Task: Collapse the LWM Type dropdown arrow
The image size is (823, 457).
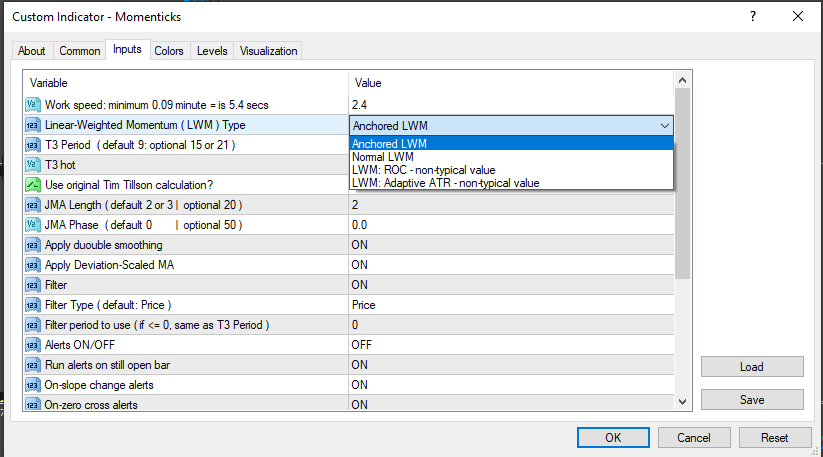Action: (x=665, y=126)
